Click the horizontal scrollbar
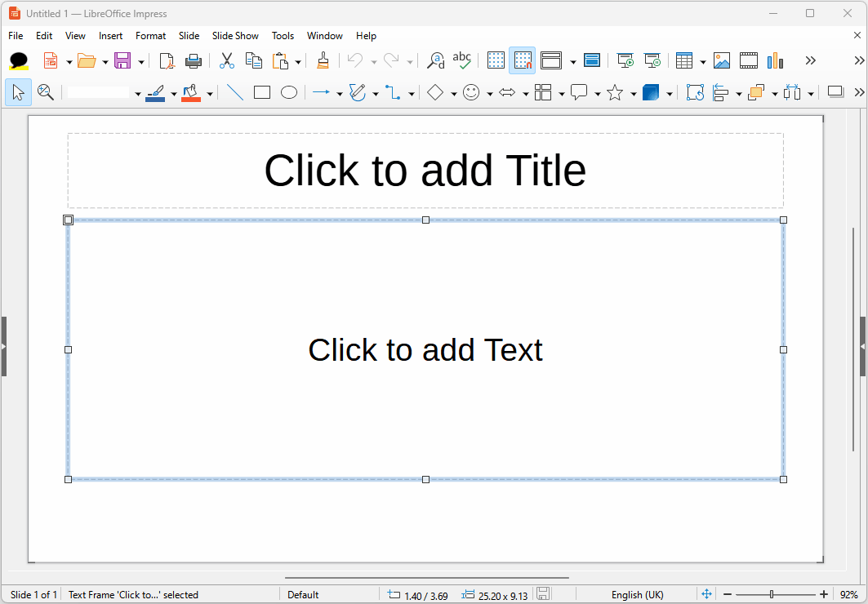This screenshot has width=868, height=604. [x=427, y=577]
